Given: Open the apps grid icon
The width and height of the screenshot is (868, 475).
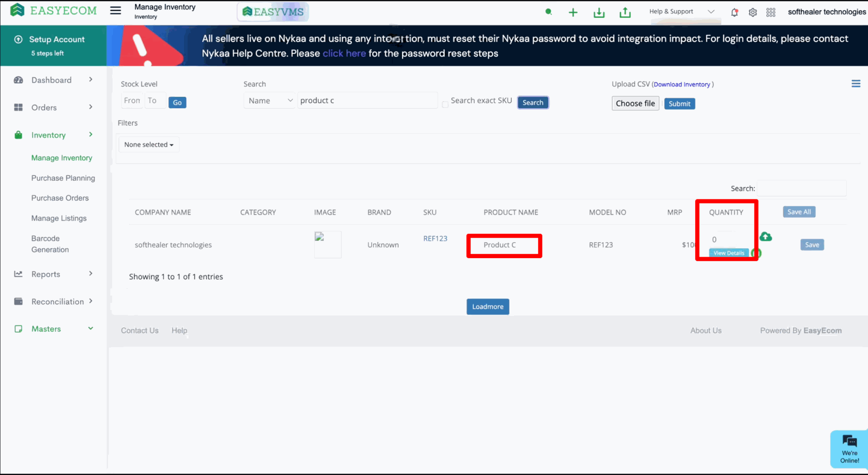Looking at the screenshot, I should coord(771,13).
